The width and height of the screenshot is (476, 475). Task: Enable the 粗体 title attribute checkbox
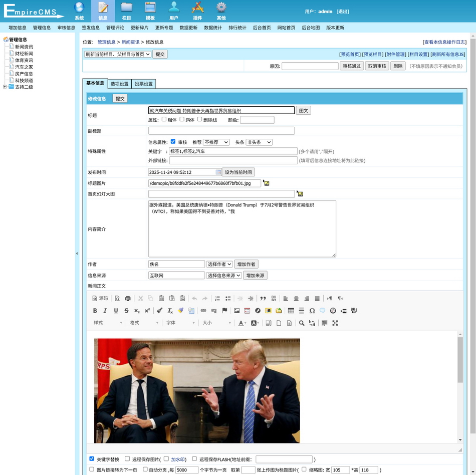click(x=164, y=119)
